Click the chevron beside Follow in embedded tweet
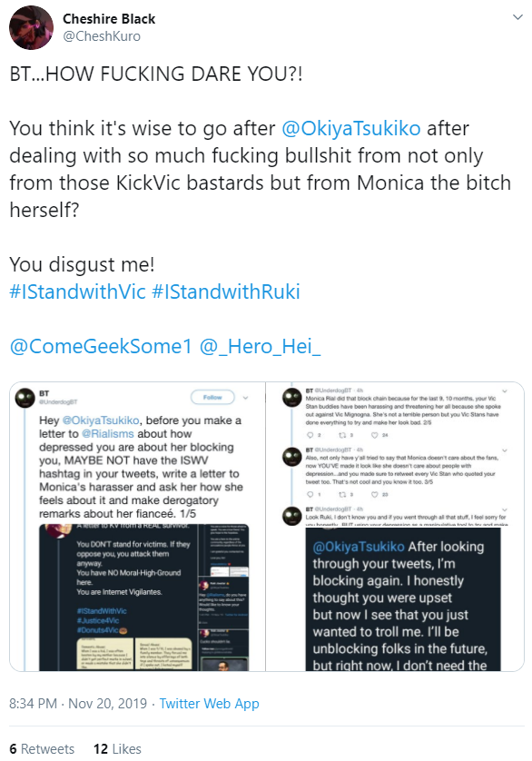Viewport: 532px width, 761px height. [246, 398]
